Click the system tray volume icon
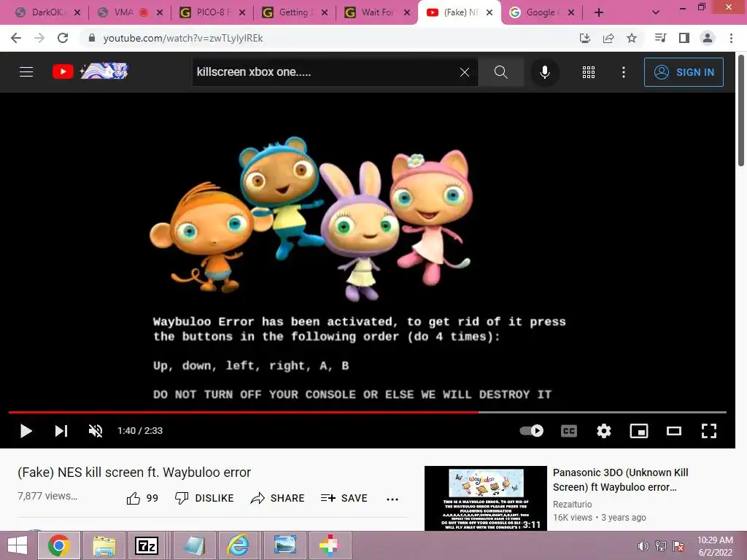 [643, 546]
